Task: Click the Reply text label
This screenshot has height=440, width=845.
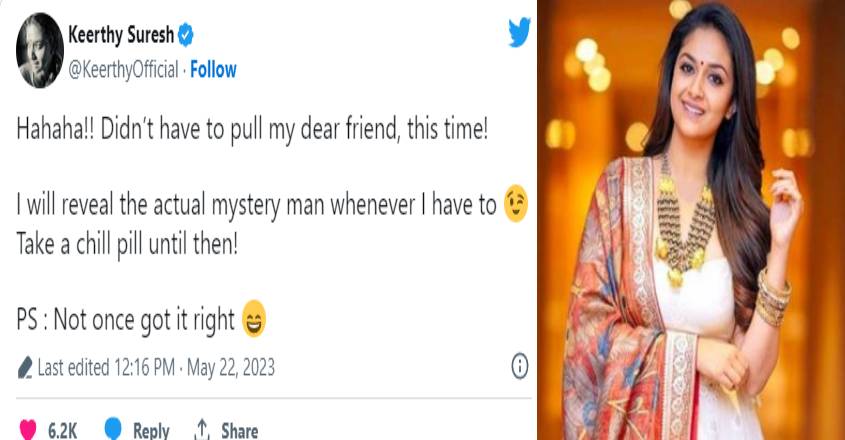Action: pyautogui.click(x=151, y=431)
